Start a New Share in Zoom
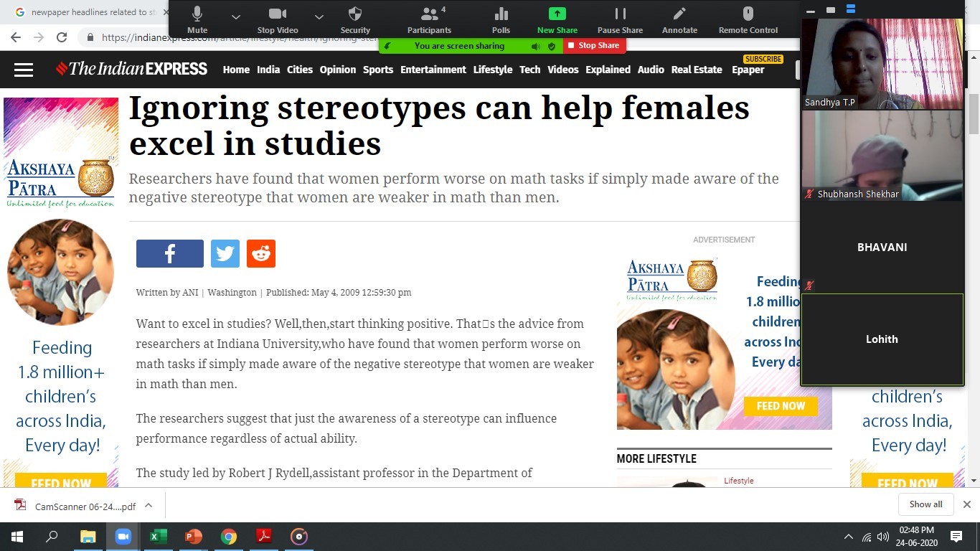 [557, 15]
